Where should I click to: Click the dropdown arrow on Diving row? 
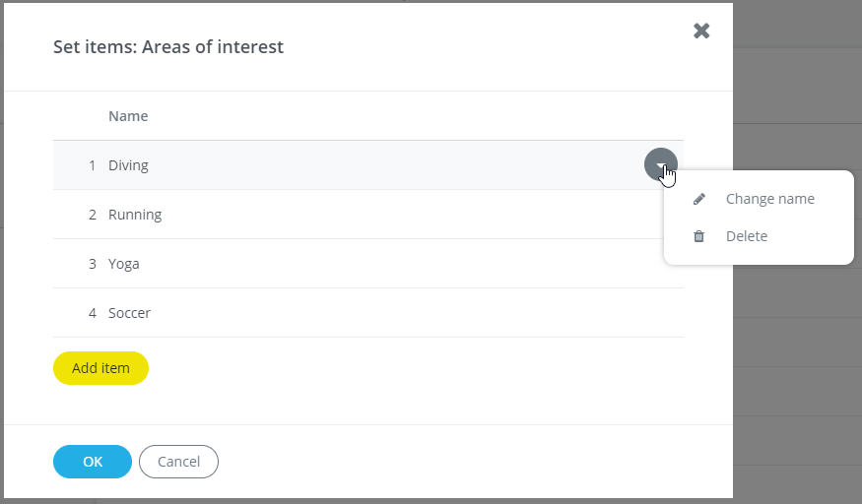click(660, 165)
